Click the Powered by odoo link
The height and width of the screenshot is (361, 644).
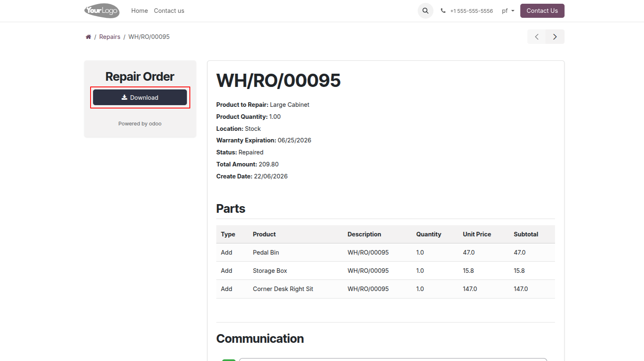(140, 124)
